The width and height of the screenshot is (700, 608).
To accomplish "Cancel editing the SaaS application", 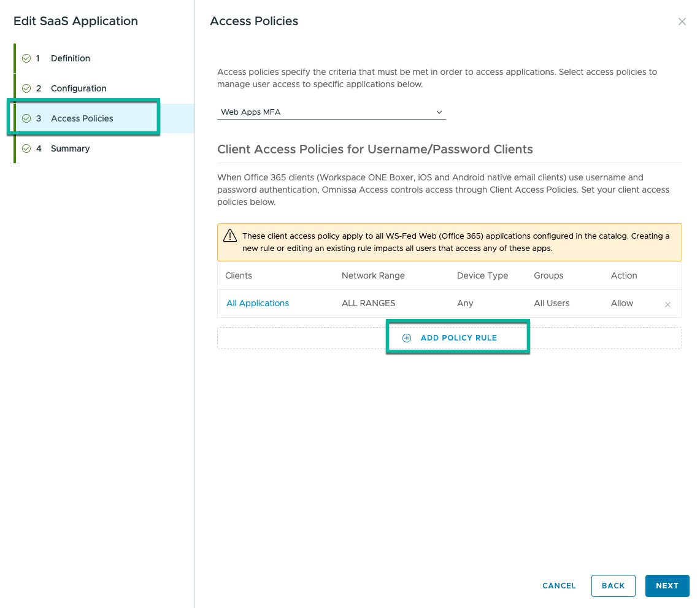I will coord(559,586).
